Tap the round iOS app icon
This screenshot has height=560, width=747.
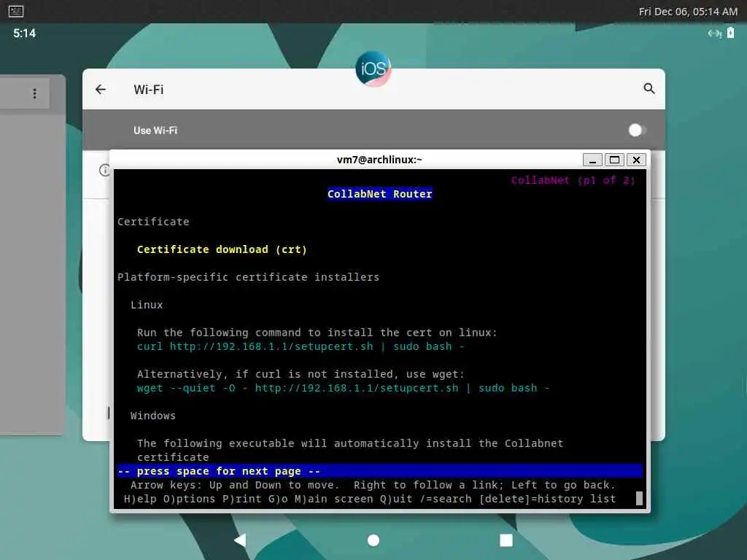373,69
